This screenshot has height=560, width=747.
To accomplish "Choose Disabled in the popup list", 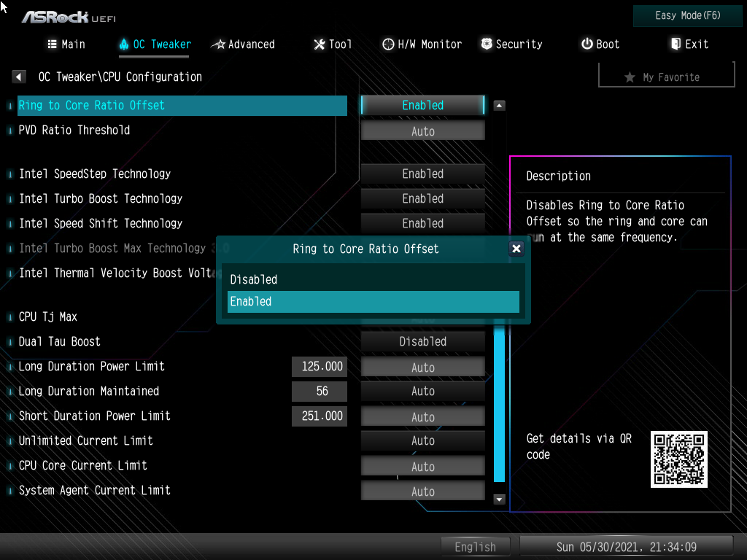I will tap(373, 279).
